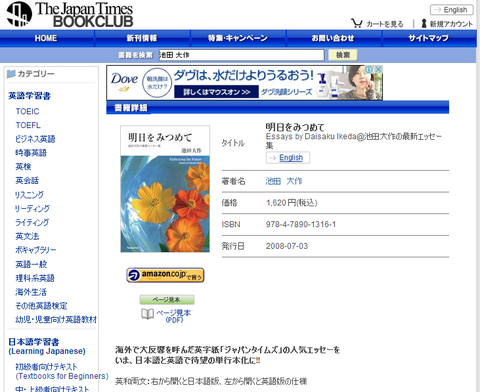The height and width of the screenshot is (392, 480).
Task: Select the 英会話 category
Action: click(x=27, y=181)
